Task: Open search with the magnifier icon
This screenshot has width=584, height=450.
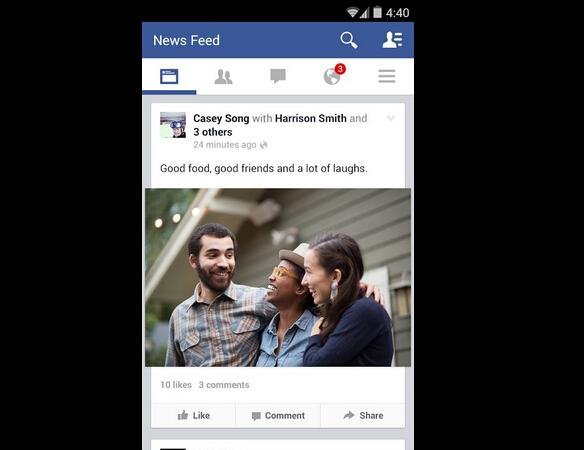Action: click(349, 40)
